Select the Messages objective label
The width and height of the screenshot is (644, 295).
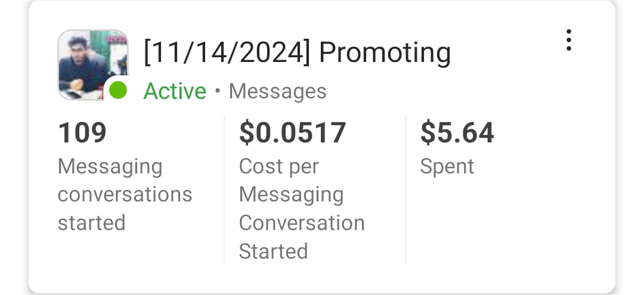click(278, 91)
